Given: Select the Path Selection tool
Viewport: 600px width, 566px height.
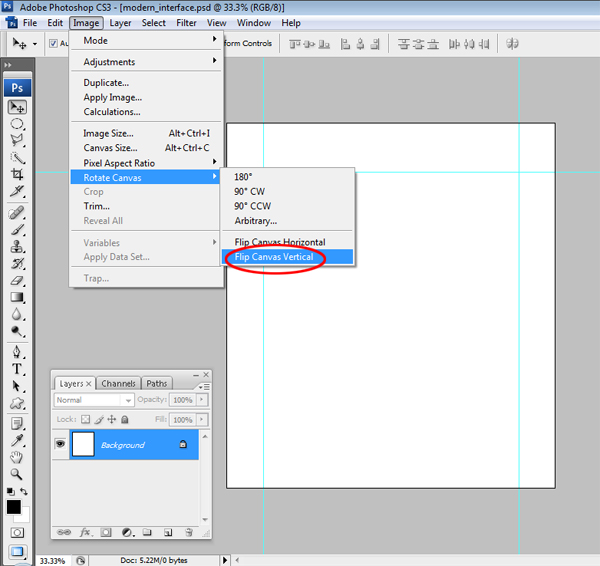Looking at the screenshot, I should 17,386.
